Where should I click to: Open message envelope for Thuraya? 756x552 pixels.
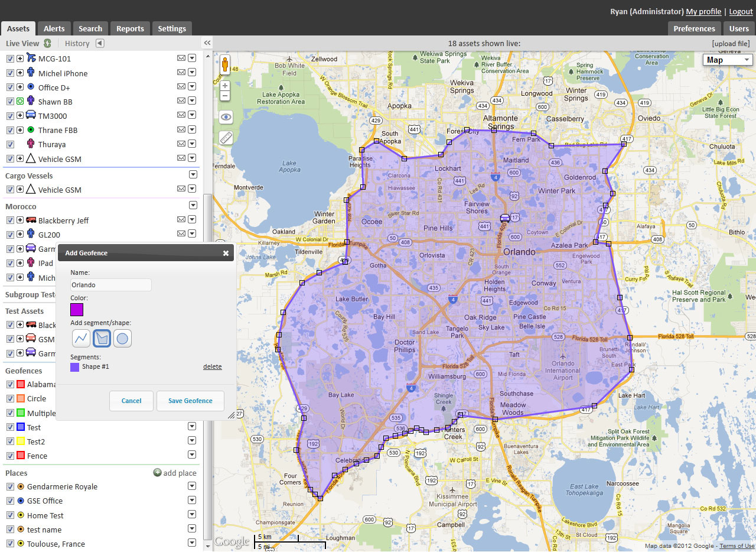[x=181, y=144]
